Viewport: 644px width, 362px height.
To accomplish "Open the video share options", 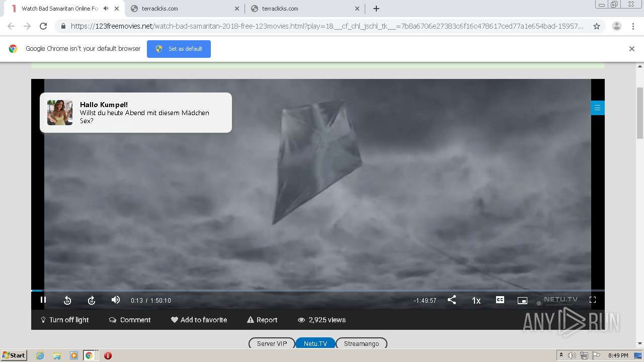I will 452,300.
